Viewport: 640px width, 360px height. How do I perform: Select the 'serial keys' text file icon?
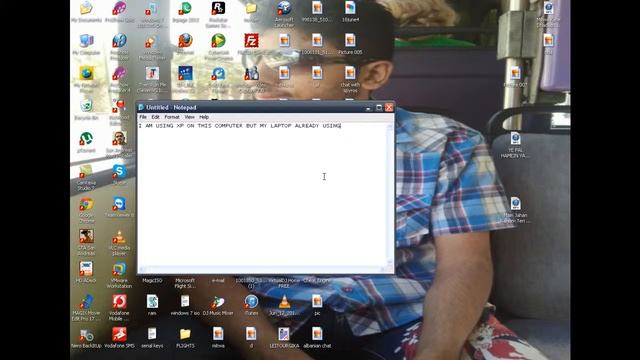152,338
